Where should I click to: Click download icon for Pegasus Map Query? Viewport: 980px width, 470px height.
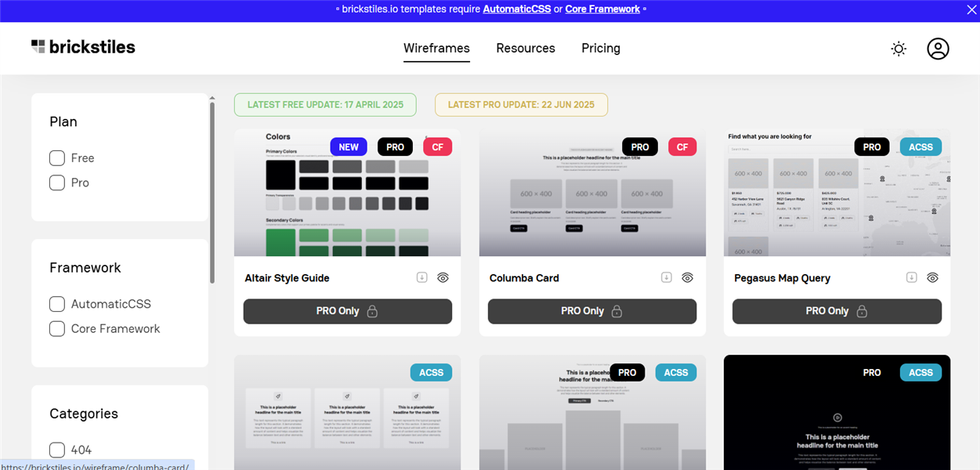click(911, 277)
